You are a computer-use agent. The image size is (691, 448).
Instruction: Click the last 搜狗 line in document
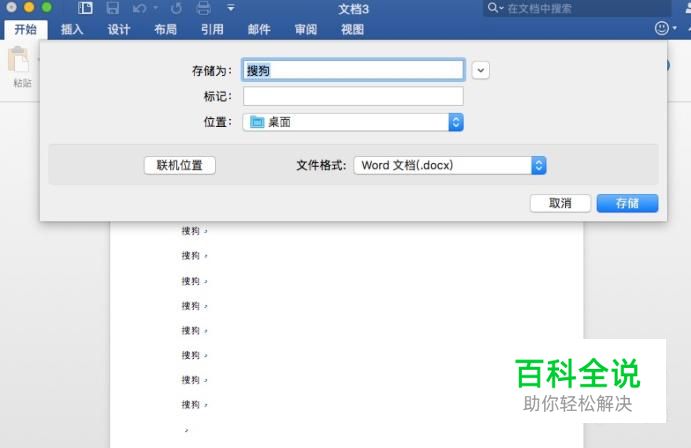point(190,404)
